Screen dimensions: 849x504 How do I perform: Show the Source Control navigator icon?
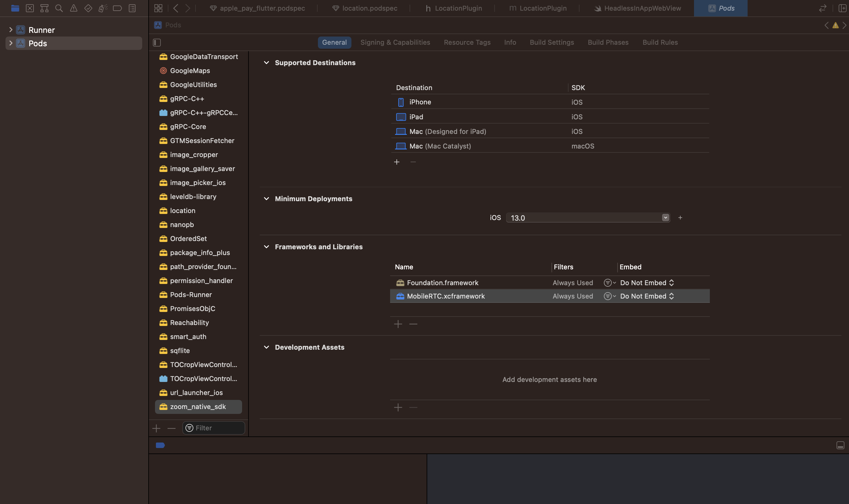point(30,8)
